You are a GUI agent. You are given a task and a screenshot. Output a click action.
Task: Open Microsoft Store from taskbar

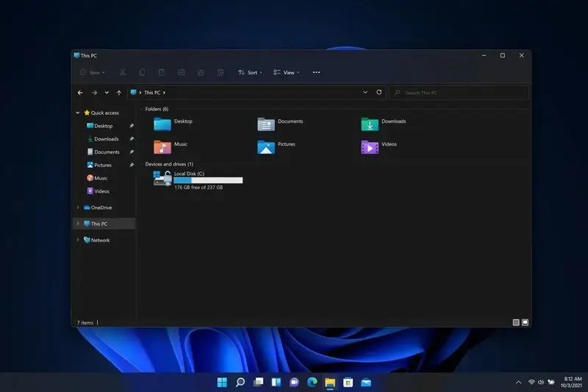[x=348, y=382]
